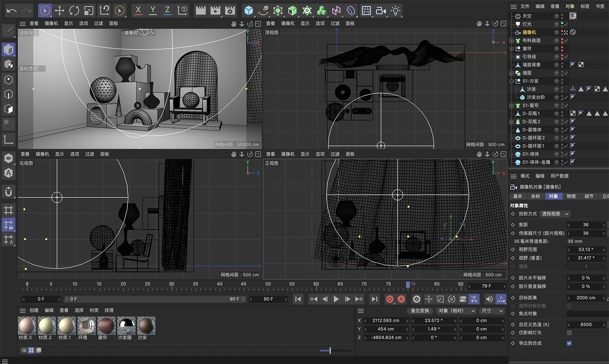
Task: Open the 对象 (相对) coordinate dropdown
Action: pos(456,311)
